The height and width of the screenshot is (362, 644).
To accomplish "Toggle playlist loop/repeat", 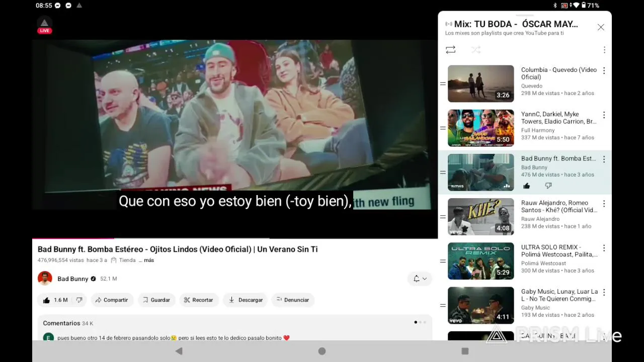I will coord(450,50).
